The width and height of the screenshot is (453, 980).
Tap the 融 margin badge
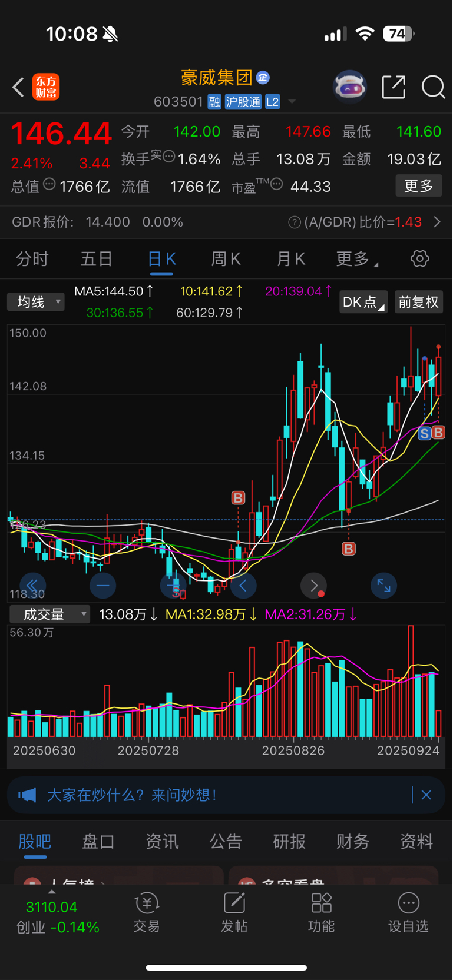(x=214, y=102)
